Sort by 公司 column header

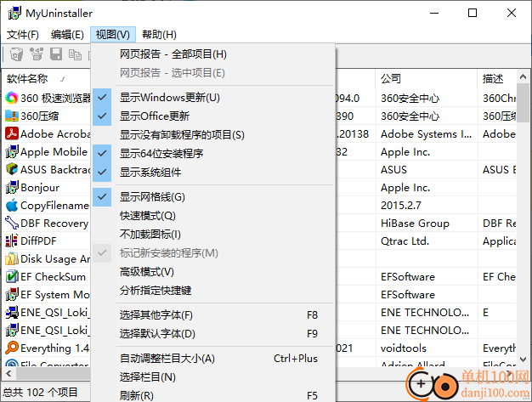426,79
